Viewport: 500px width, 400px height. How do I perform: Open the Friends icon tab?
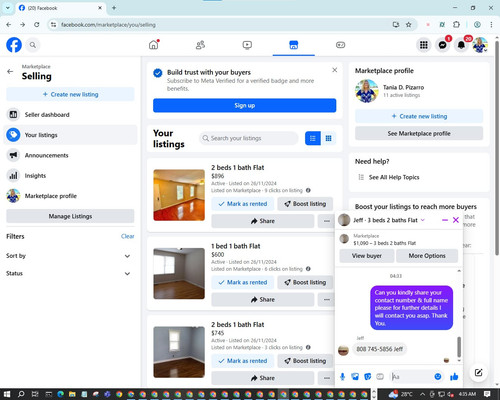(x=200, y=45)
